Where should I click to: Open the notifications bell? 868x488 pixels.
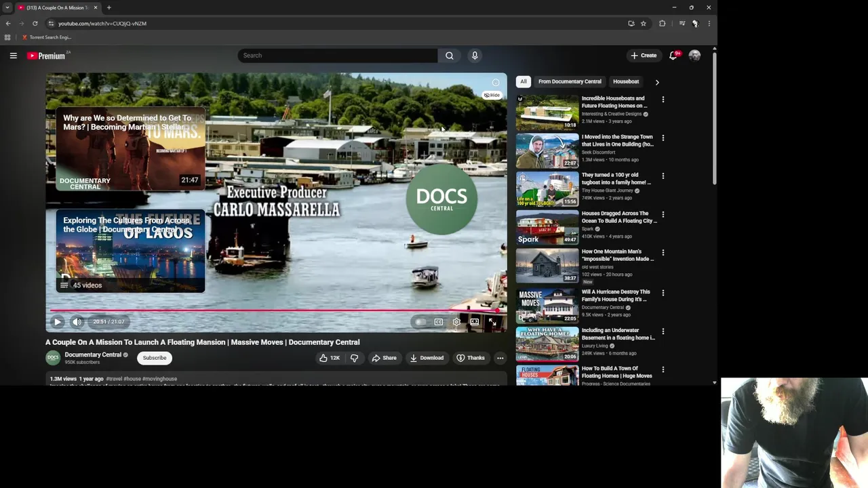point(673,56)
